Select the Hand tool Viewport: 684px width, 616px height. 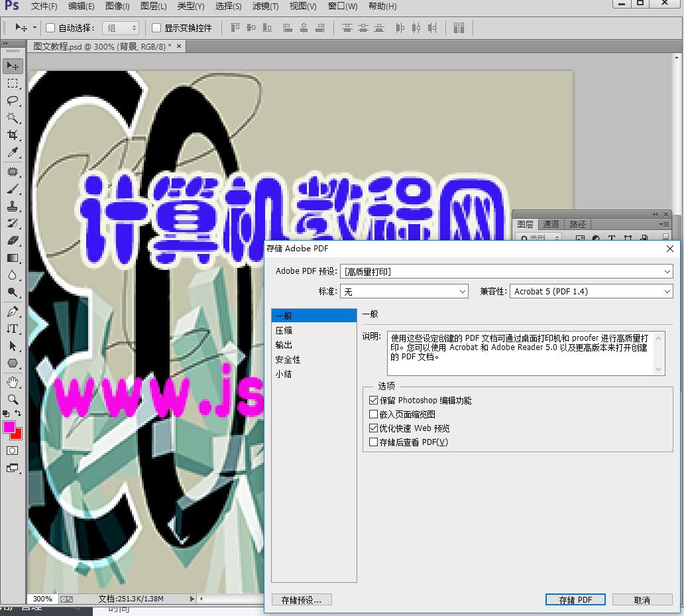tap(13, 383)
